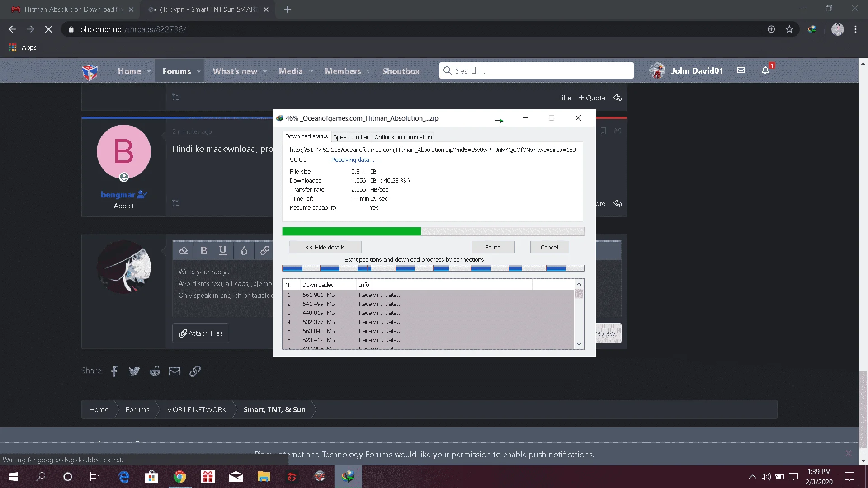Open Microsoft Edge from taskbar
Image resolution: width=868 pixels, height=488 pixels.
pyautogui.click(x=123, y=477)
